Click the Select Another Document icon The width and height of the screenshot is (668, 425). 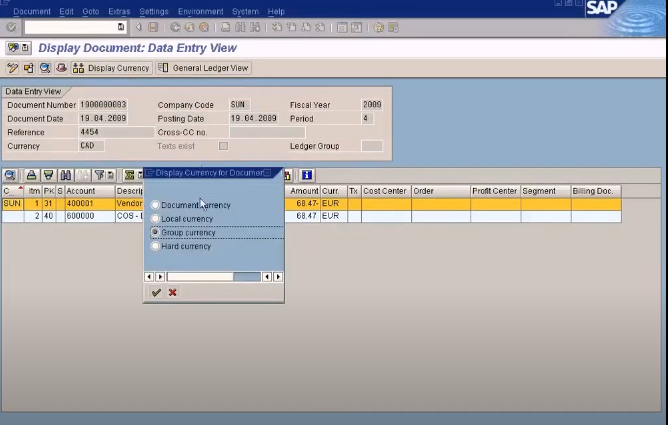pos(29,68)
